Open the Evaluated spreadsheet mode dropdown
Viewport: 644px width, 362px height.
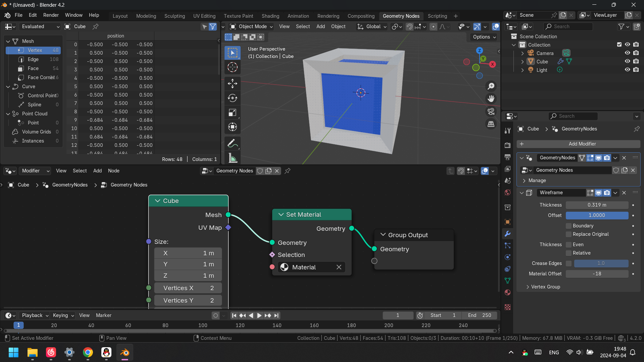40,27
